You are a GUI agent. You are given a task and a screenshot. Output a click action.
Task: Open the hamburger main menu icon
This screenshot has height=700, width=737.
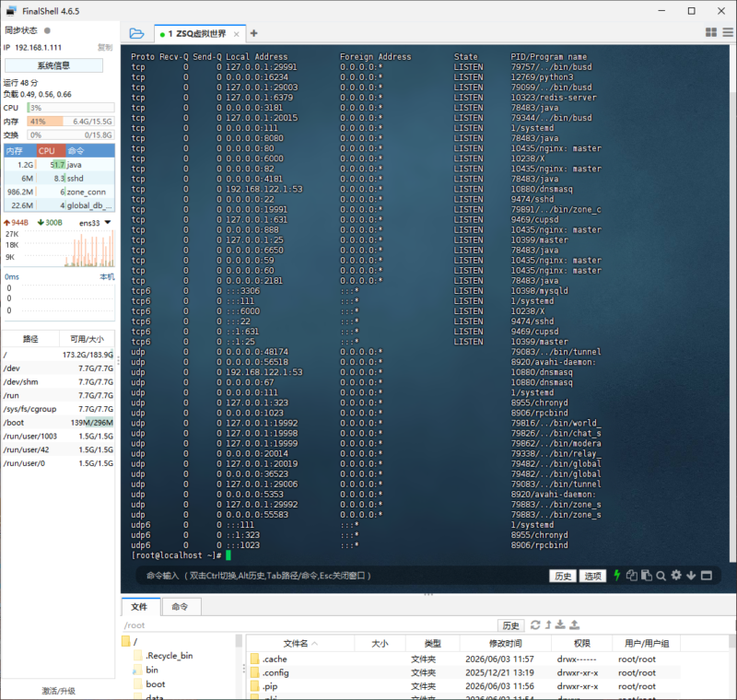728,32
